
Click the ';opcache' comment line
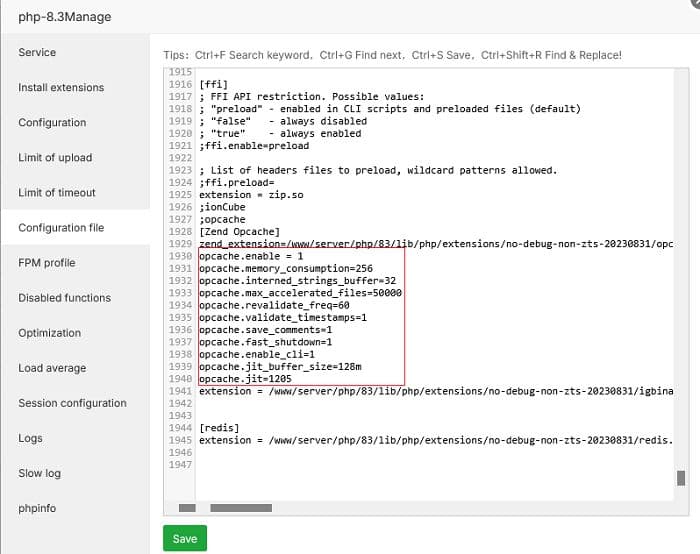tap(222, 219)
